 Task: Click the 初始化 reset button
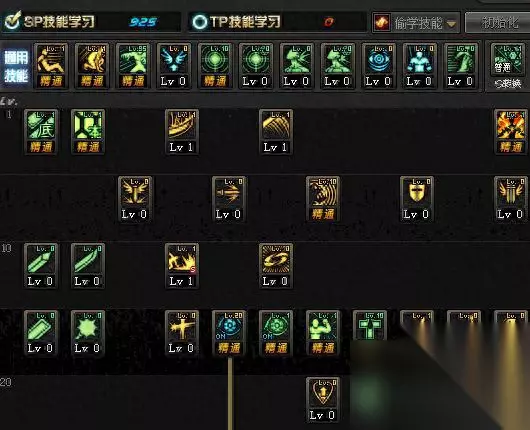(x=498, y=22)
